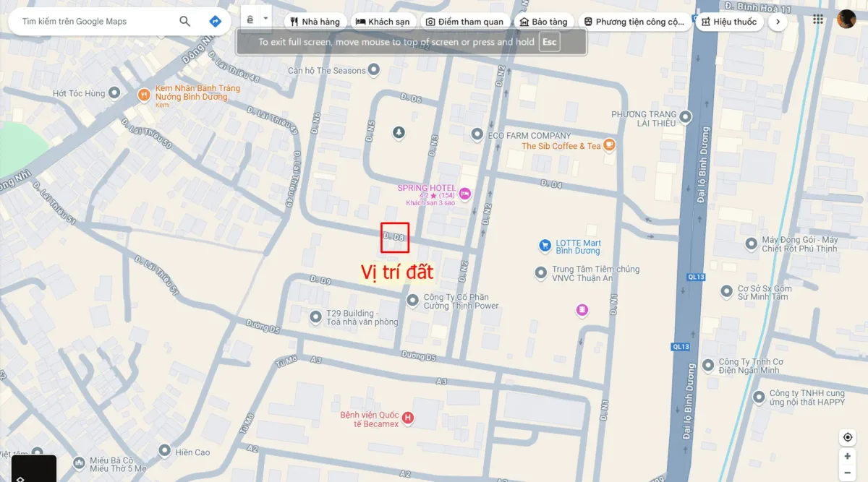Zoom in with the plus button
This screenshot has width=868, height=482.
click(848, 457)
